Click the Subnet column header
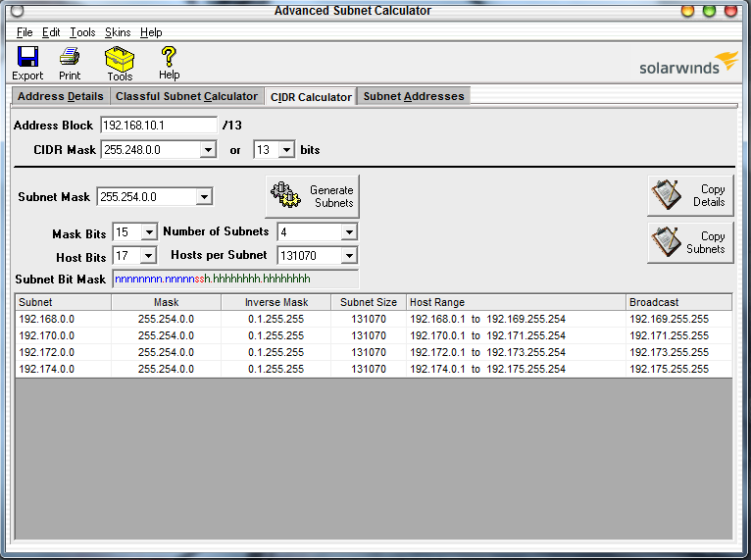The image size is (751, 560). (x=63, y=302)
